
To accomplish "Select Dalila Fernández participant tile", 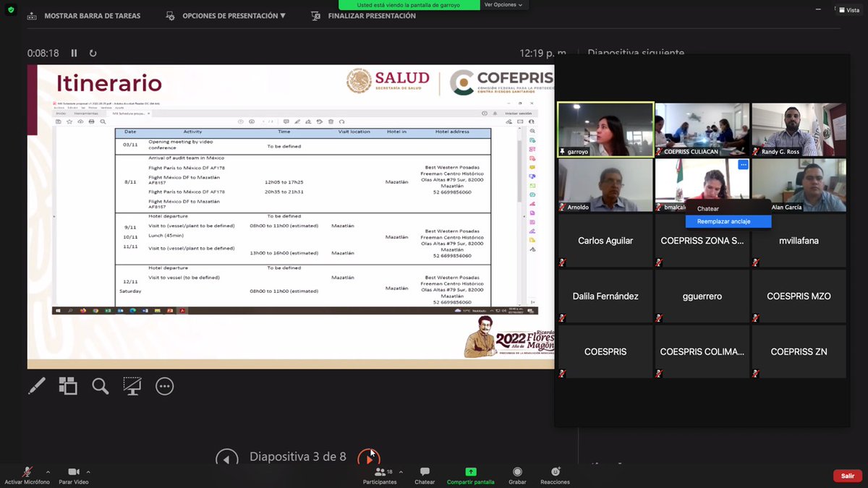I will click(x=605, y=296).
